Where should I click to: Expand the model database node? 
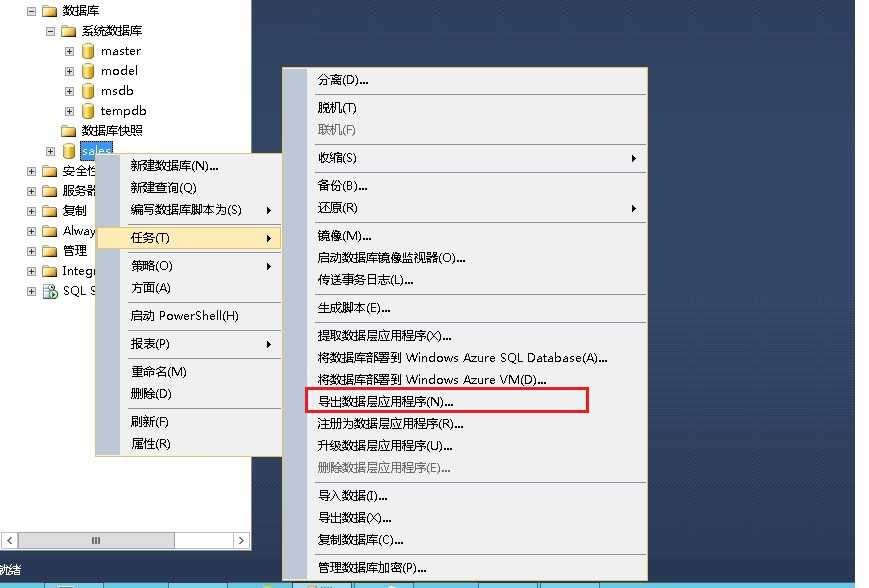point(69,71)
